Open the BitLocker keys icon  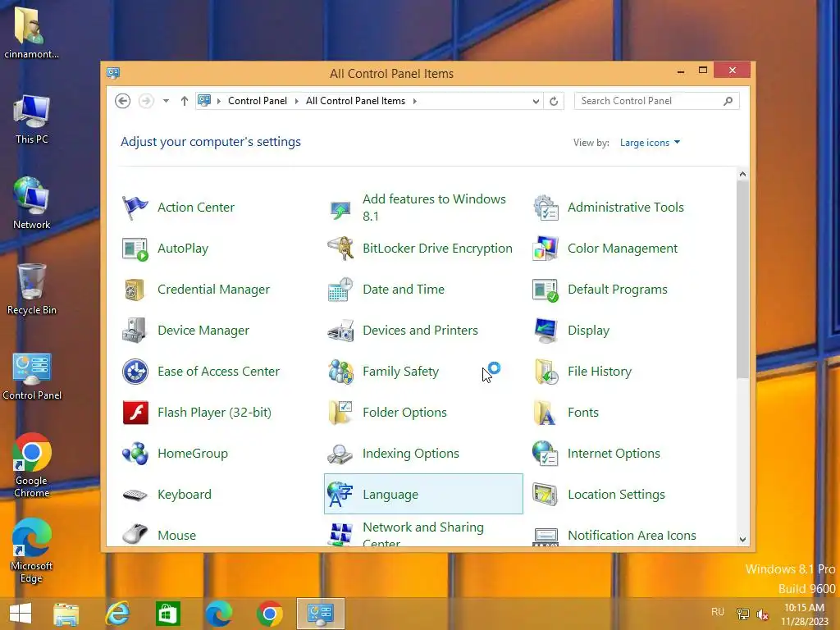pyautogui.click(x=340, y=249)
